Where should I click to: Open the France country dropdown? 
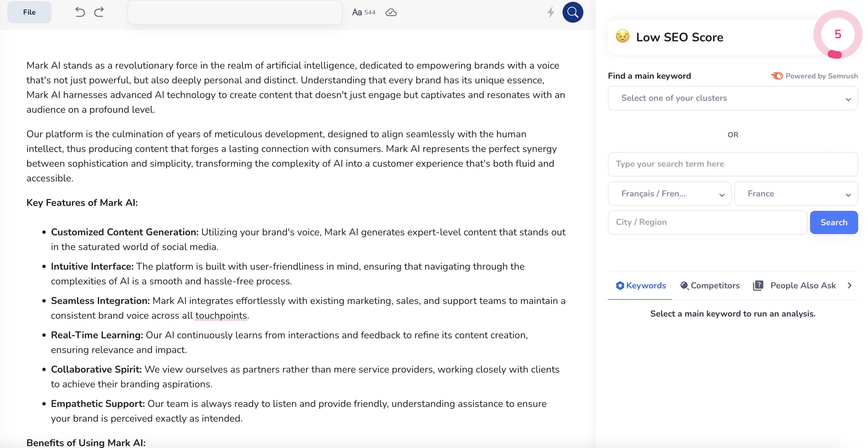tap(796, 194)
